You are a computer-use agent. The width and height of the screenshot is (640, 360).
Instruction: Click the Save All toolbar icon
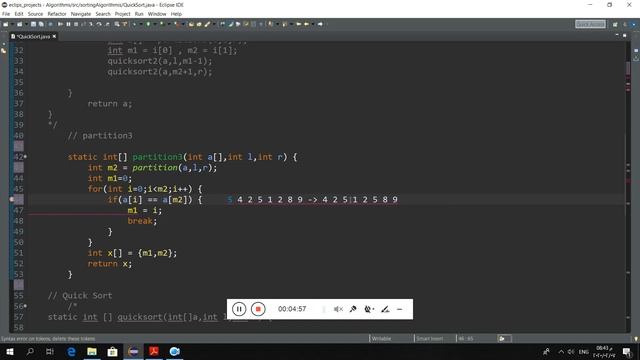tap(41, 24)
